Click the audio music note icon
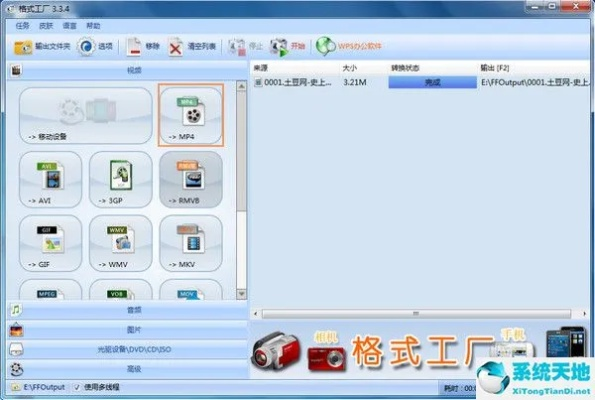This screenshot has width=595, height=400. coord(16,310)
